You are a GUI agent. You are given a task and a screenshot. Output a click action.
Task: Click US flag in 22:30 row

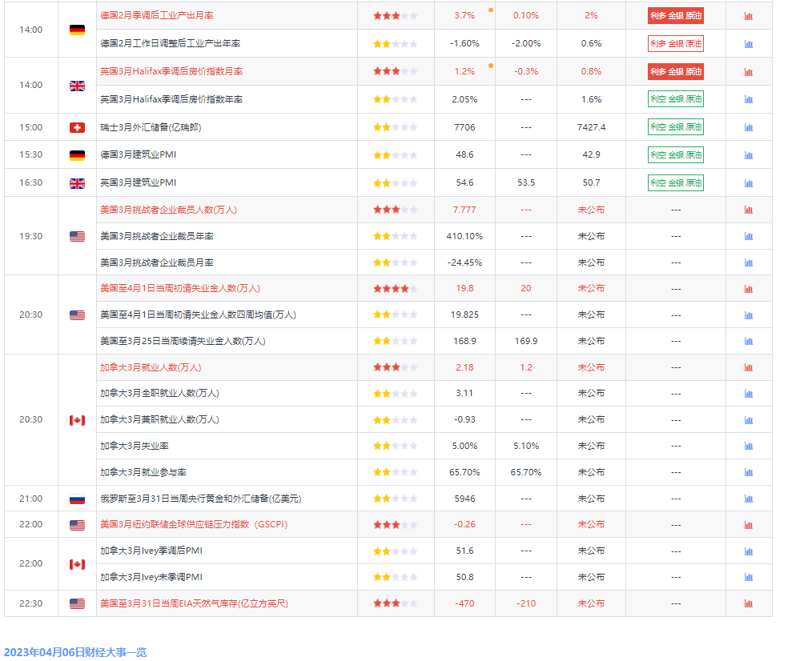point(77,603)
